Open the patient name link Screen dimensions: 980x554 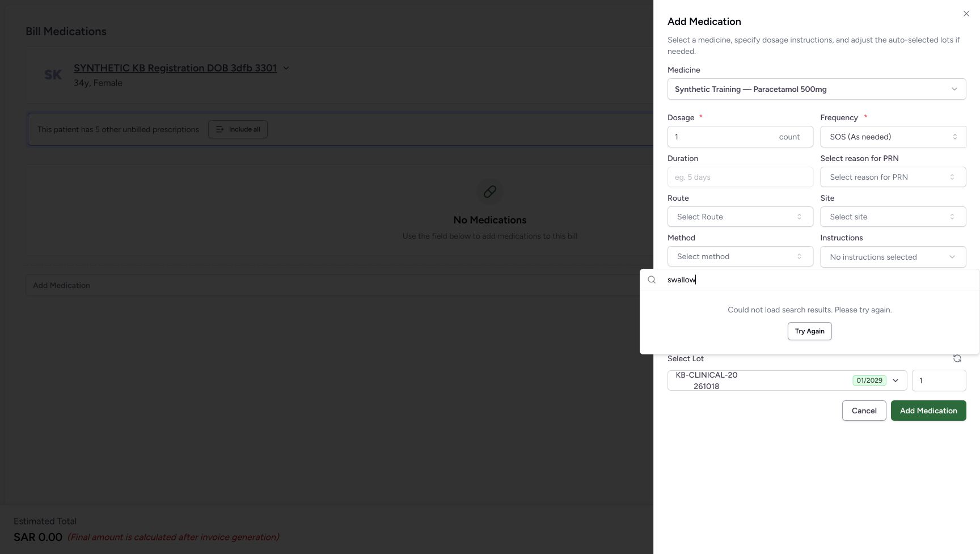coord(175,68)
